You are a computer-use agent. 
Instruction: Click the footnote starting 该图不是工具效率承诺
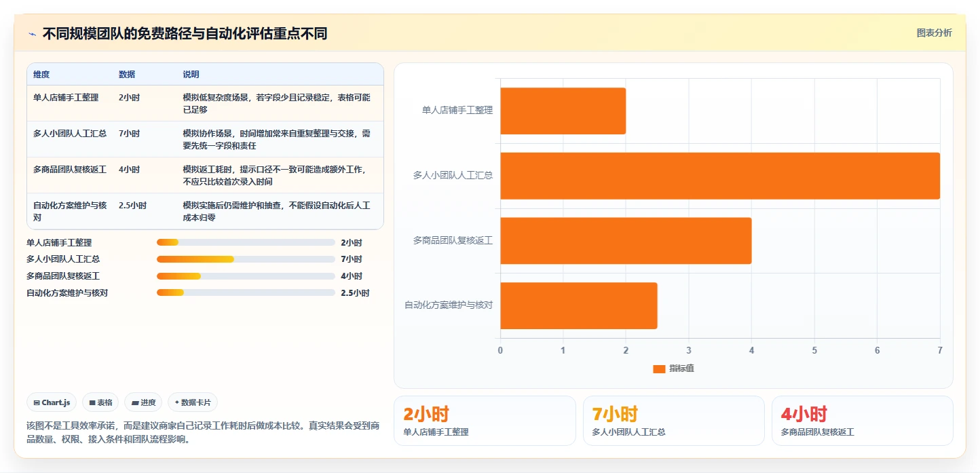(x=203, y=432)
